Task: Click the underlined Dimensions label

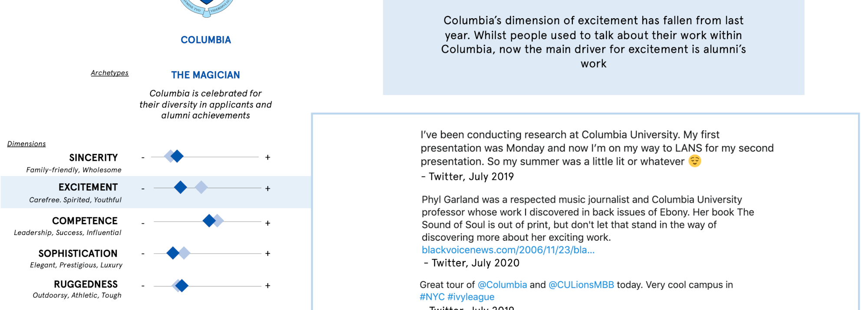Action: [x=26, y=144]
